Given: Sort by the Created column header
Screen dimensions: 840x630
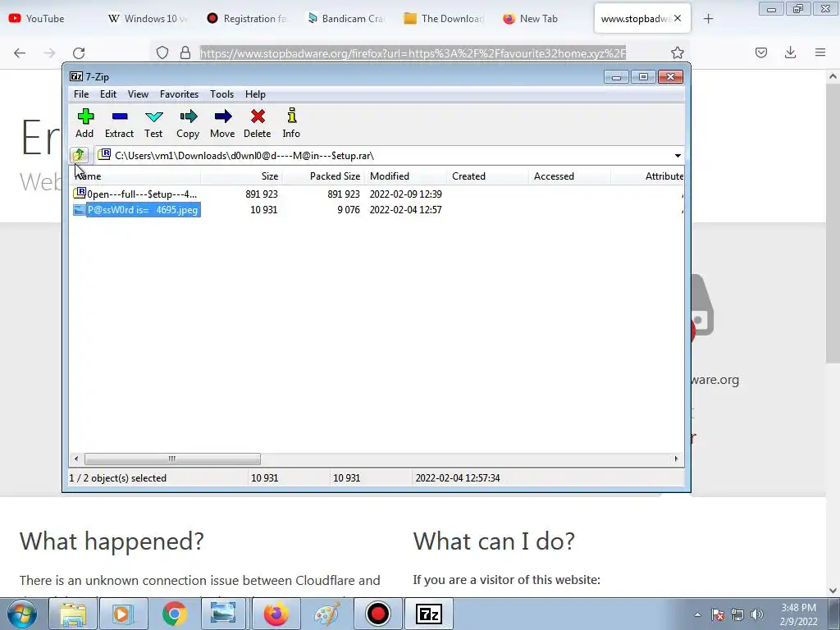Looking at the screenshot, I should (487, 176).
